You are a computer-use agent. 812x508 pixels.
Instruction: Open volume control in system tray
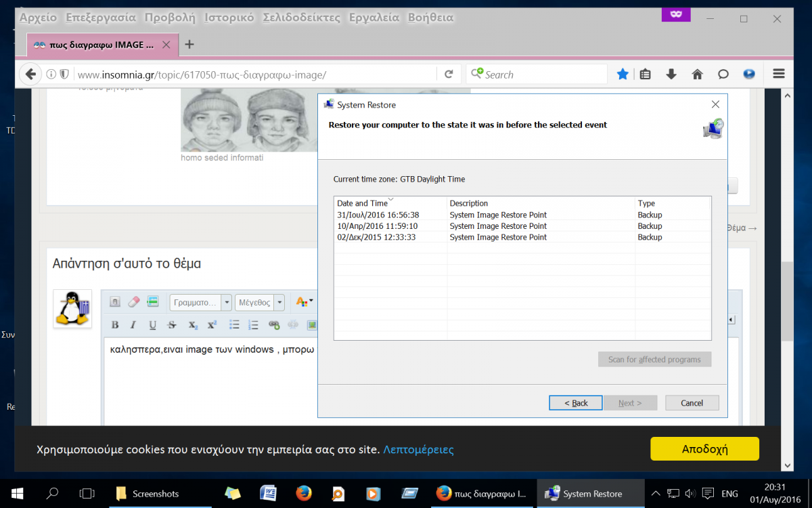pyautogui.click(x=690, y=493)
